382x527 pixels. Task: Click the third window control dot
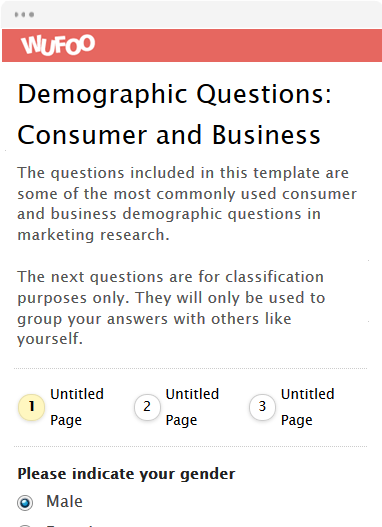tap(32, 14)
